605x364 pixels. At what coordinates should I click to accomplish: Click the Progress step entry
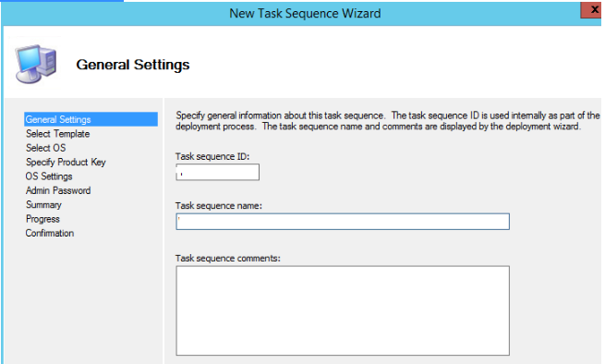coord(42,219)
